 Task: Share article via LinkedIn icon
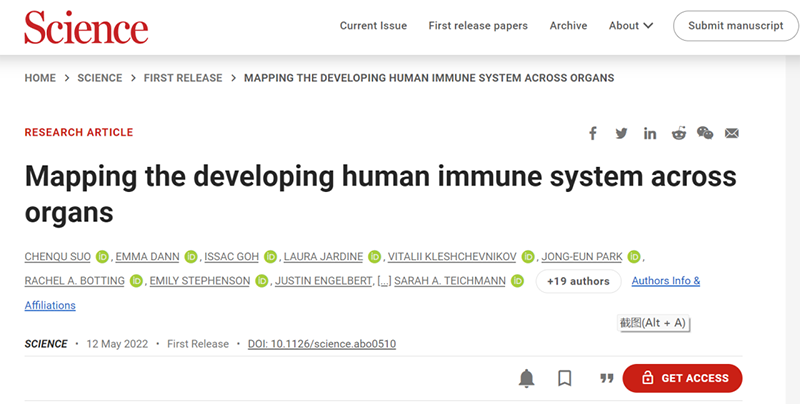[650, 134]
